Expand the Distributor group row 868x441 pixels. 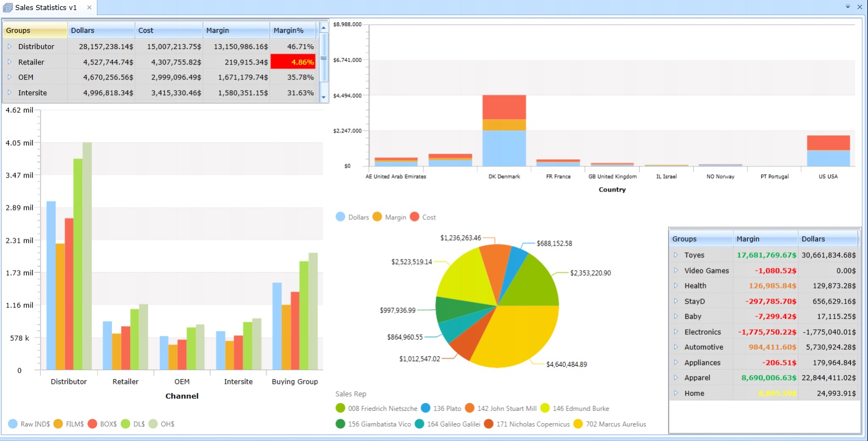point(9,47)
